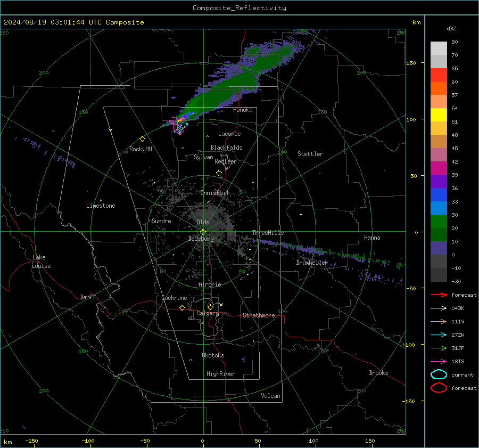Click the Olds city label
This screenshot has height=448, width=479.
[x=203, y=222]
